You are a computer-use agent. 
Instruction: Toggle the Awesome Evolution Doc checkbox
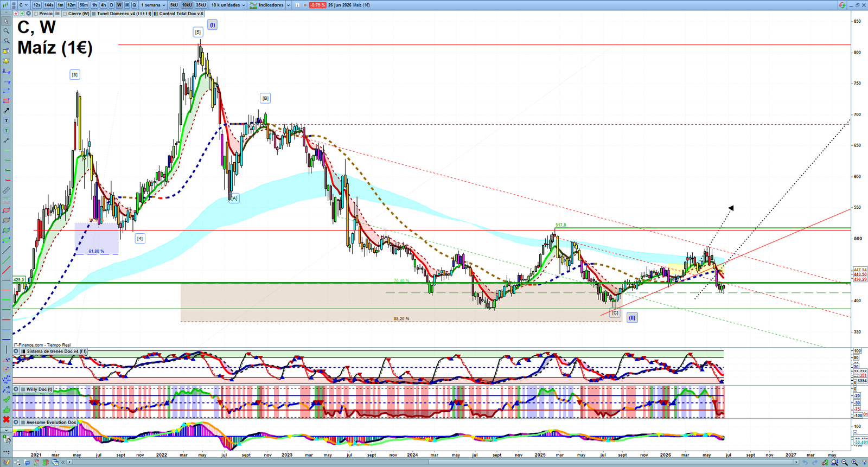pyautogui.click(x=23, y=422)
